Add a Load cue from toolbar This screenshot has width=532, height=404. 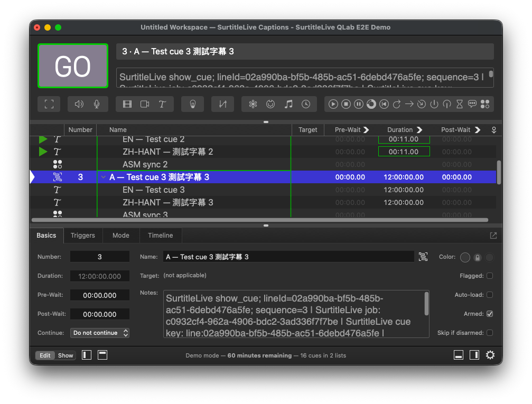click(371, 104)
